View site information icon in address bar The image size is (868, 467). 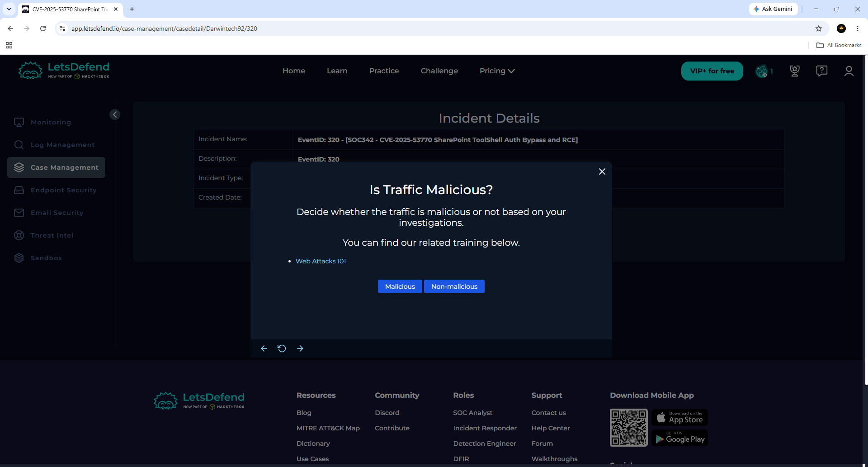pyautogui.click(x=62, y=29)
